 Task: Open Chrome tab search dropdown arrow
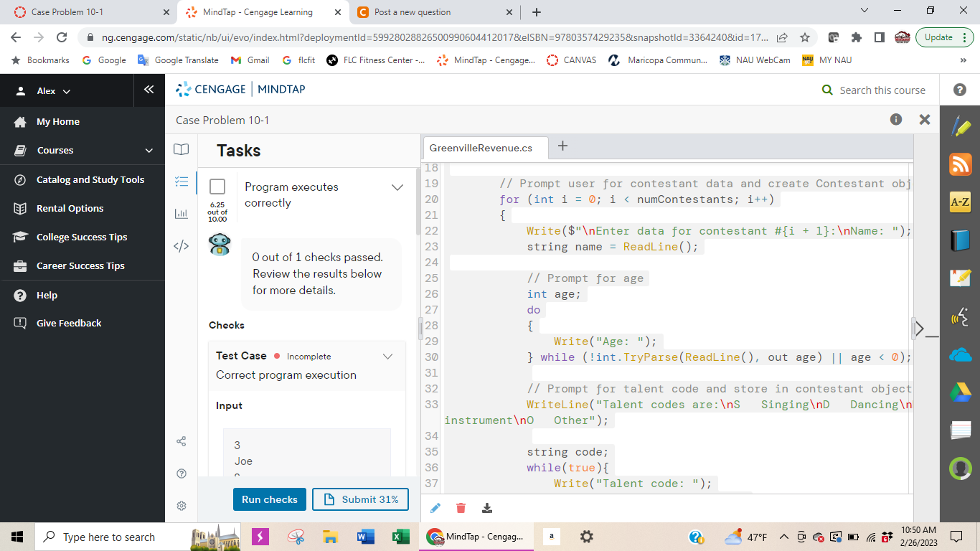click(x=864, y=11)
